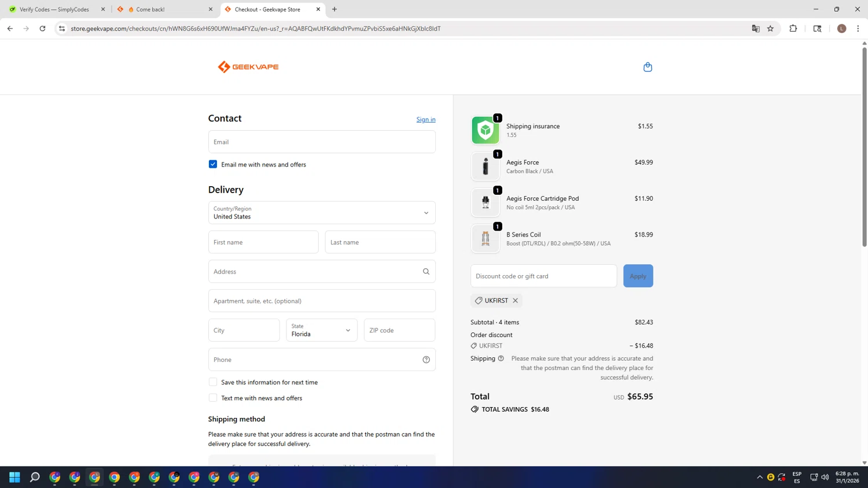This screenshot has height=488, width=868.
Task: Click the Shipping info question mark icon
Action: pos(501,358)
